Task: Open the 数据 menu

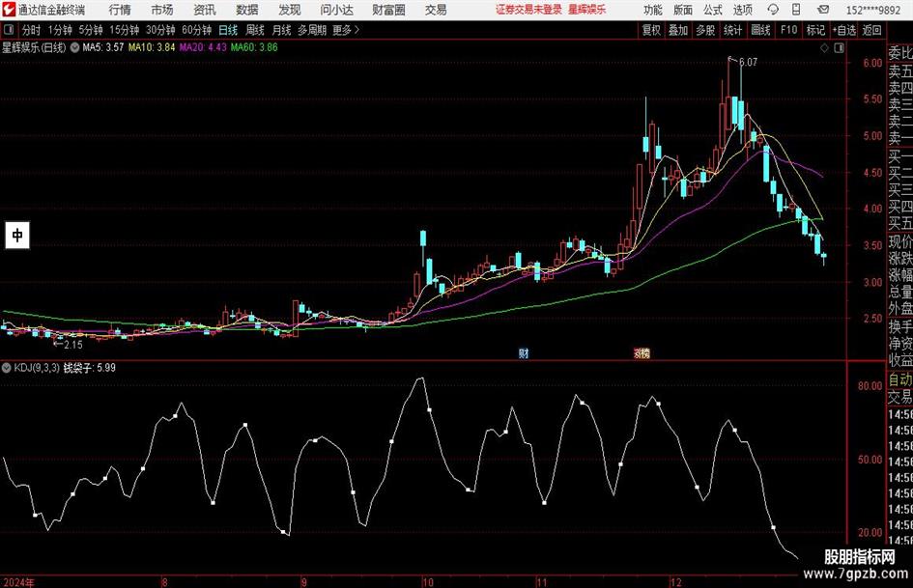Action: 247,10
